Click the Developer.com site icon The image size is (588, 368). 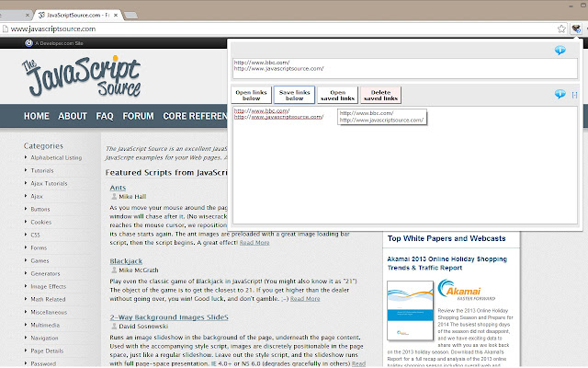click(28, 43)
